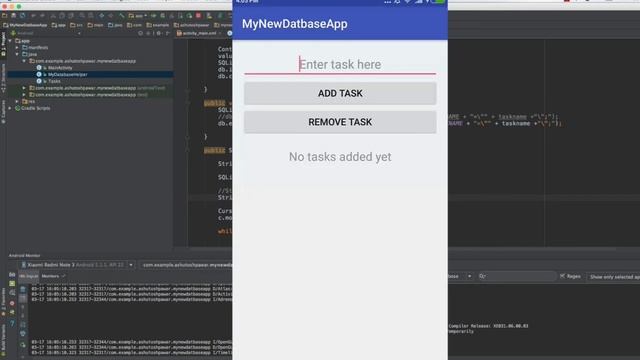The height and width of the screenshot is (360, 640).
Task: Click the Paste toolbar icon
Action: click(71, 16)
